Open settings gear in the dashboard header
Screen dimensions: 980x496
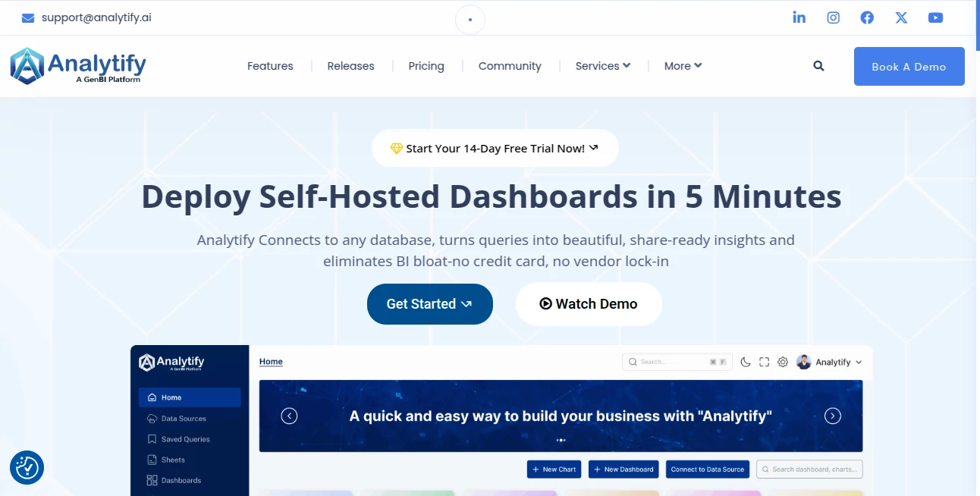783,362
